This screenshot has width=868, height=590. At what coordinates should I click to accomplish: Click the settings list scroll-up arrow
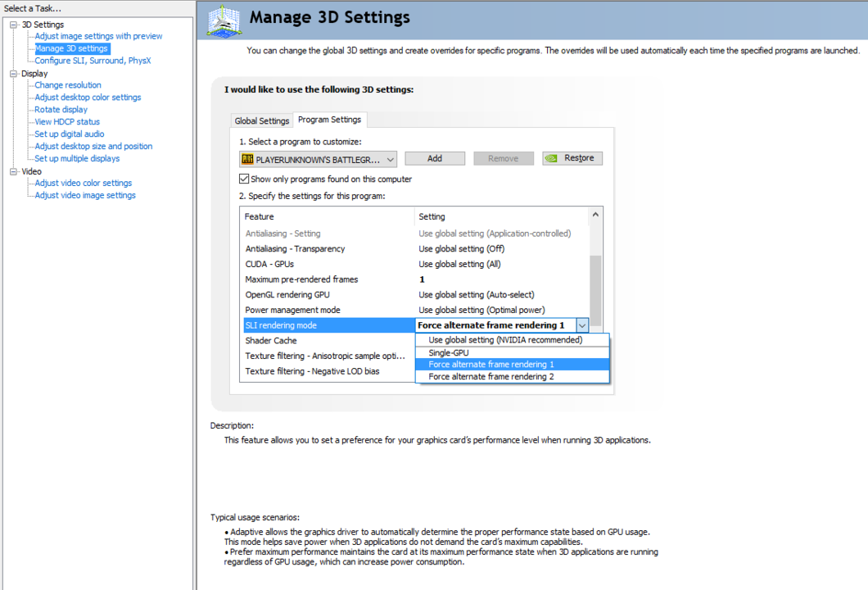pyautogui.click(x=595, y=215)
